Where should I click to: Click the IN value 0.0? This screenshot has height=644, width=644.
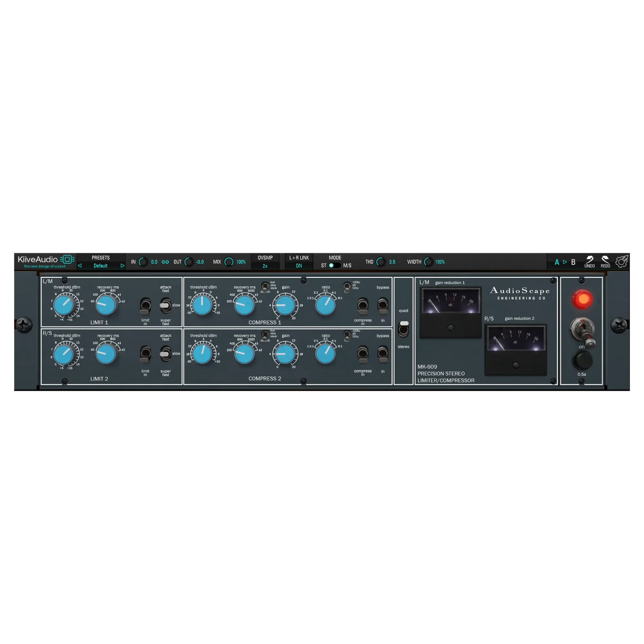click(x=154, y=262)
